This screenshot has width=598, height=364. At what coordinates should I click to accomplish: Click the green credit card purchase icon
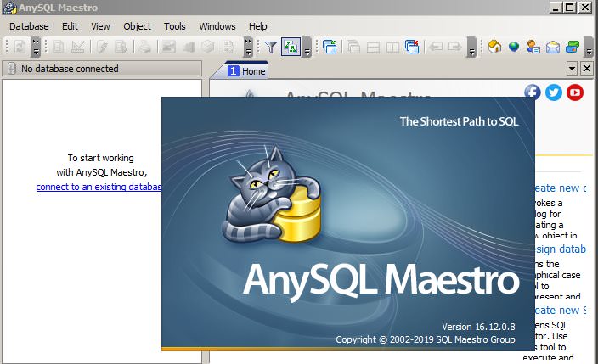coord(573,47)
